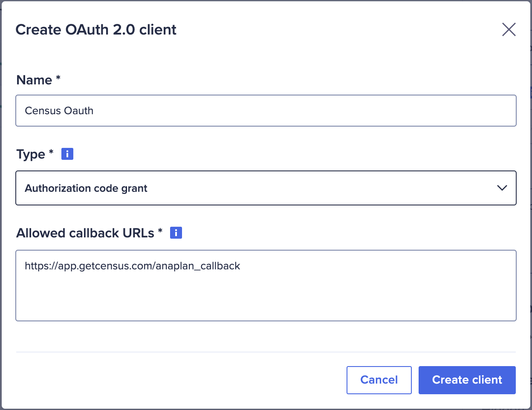The image size is (532, 410).
Task: Open the Authorization code grant selector
Action: click(x=256, y=188)
